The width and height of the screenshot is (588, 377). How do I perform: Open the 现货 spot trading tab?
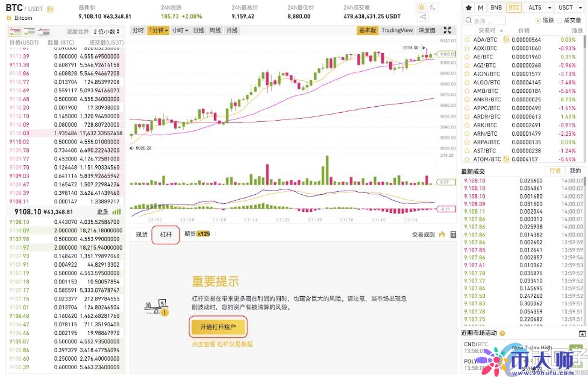[142, 234]
